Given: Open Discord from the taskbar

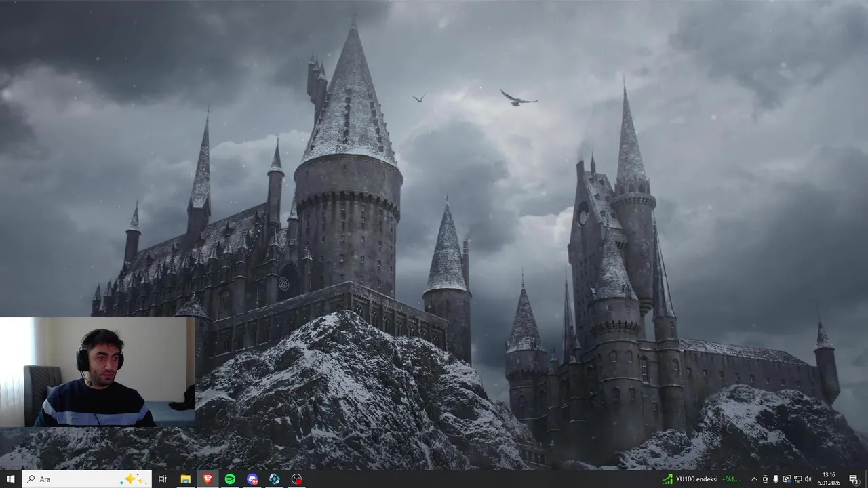Looking at the screenshot, I should coord(252,479).
